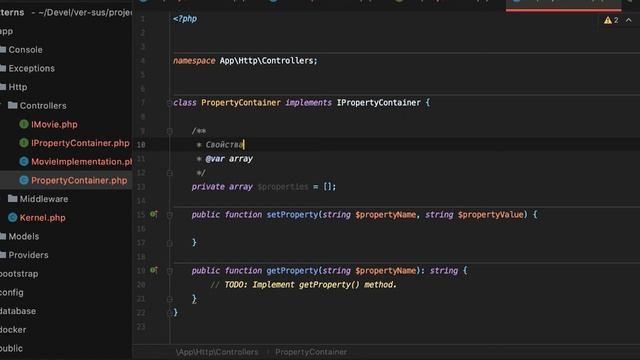Click the active editor tab underlined in red
The image size is (640, 360).
tap(563, 4)
